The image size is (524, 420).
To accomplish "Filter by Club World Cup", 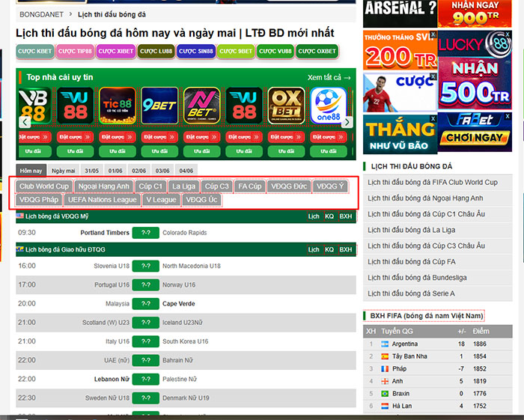I will (44, 186).
